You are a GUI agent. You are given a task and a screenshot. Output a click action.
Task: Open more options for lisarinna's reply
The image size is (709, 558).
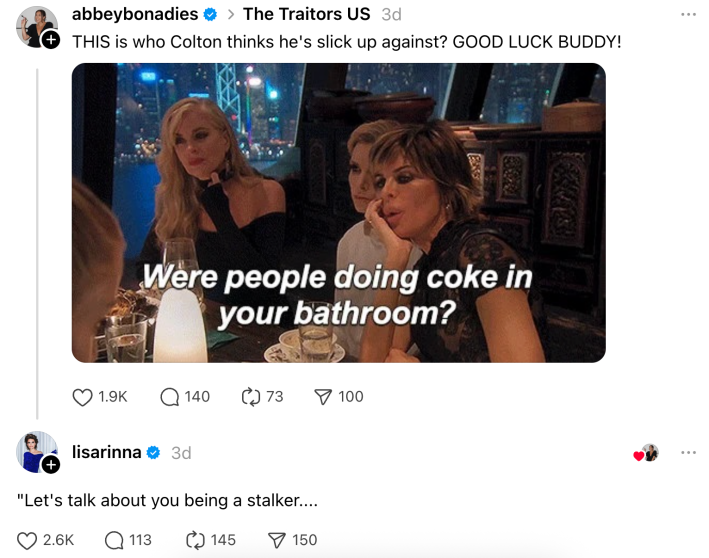[x=688, y=452]
